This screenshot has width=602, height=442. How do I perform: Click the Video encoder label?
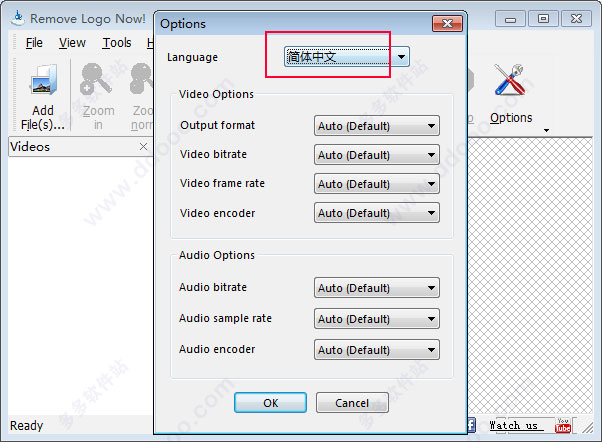217,213
